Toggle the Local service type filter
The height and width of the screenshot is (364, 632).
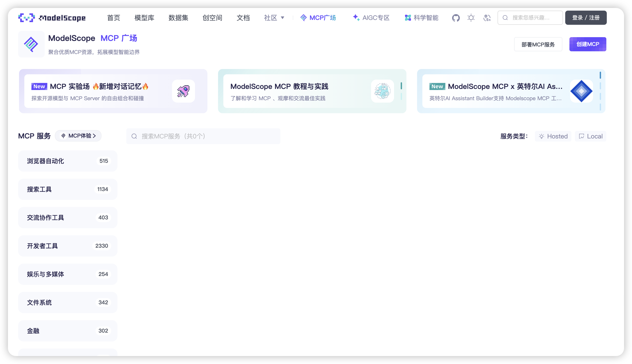point(590,136)
